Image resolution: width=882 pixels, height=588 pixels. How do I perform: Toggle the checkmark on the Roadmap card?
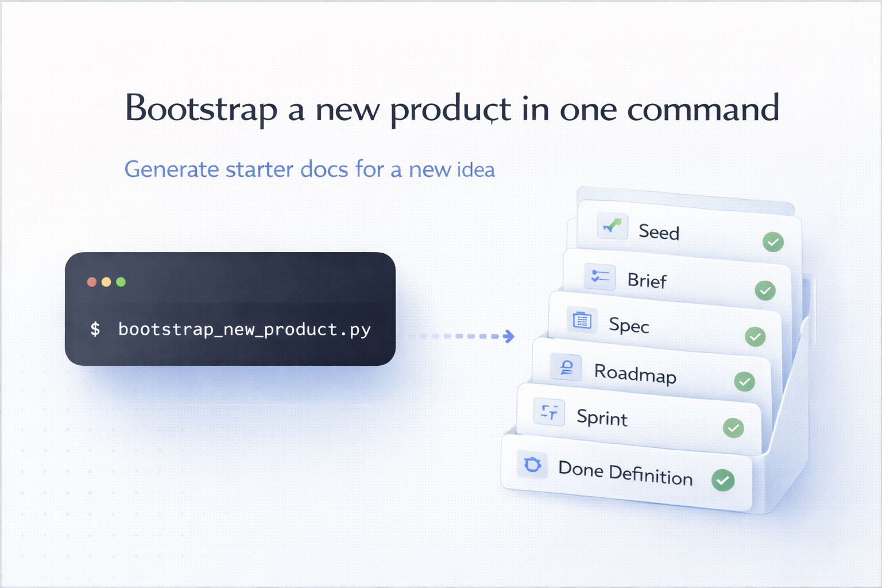tap(745, 381)
